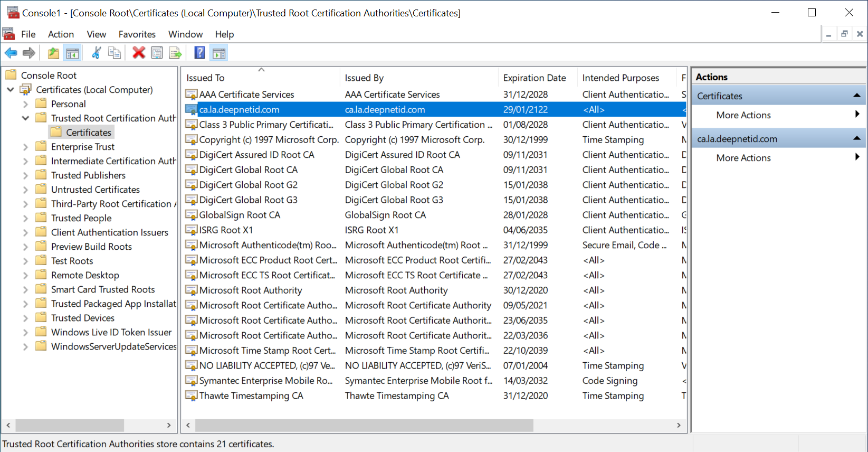Open the blue Help icon
The height and width of the screenshot is (452, 868).
pos(199,53)
